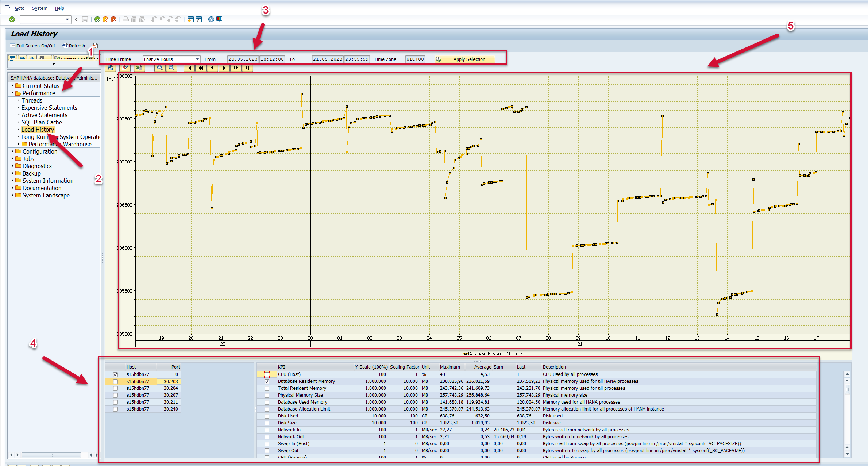868x466 pixels.
Task: Uncheck the Database Resident Memory KPI
Action: coord(267,381)
